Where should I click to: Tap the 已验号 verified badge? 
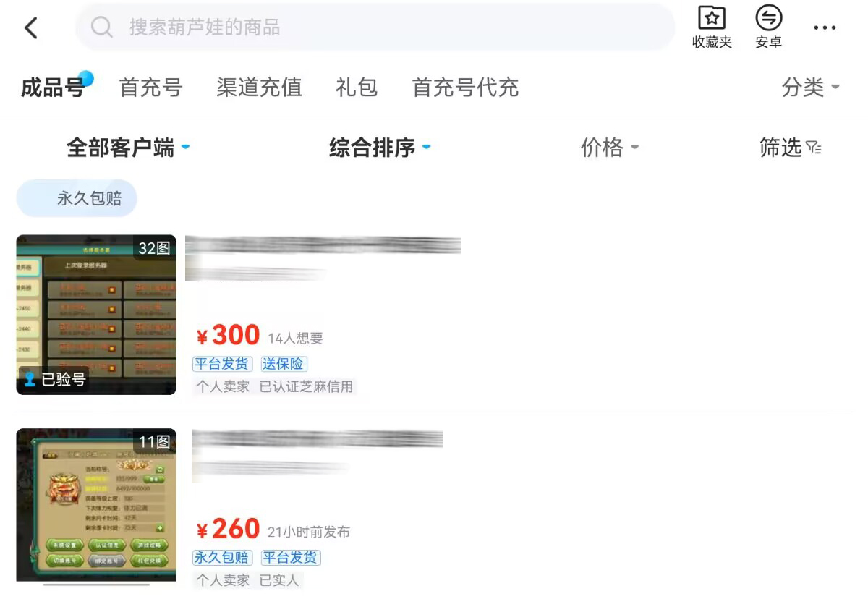click(54, 379)
